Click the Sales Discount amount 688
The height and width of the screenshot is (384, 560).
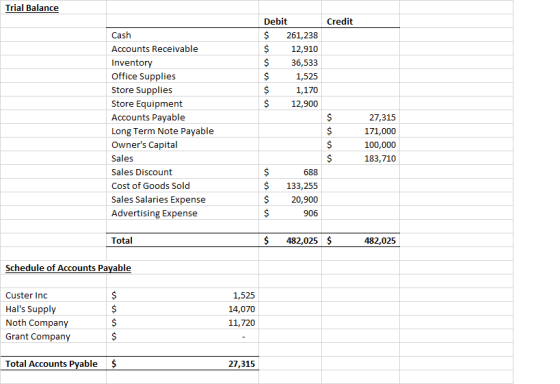tap(310, 172)
